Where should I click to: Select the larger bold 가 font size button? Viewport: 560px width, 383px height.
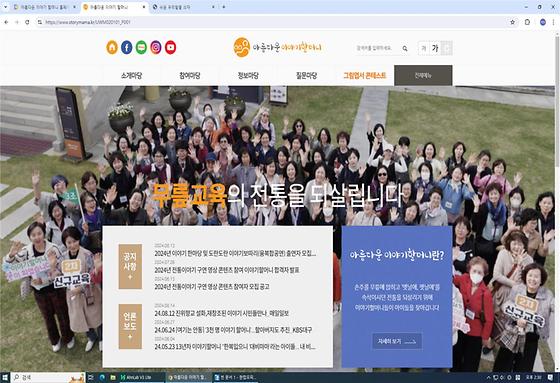(x=435, y=48)
